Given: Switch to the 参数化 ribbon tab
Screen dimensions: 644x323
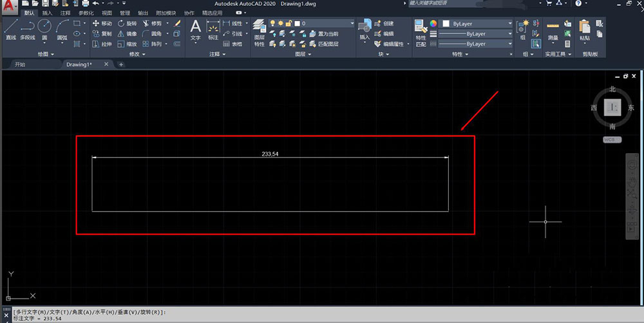Looking at the screenshot, I should [86, 13].
